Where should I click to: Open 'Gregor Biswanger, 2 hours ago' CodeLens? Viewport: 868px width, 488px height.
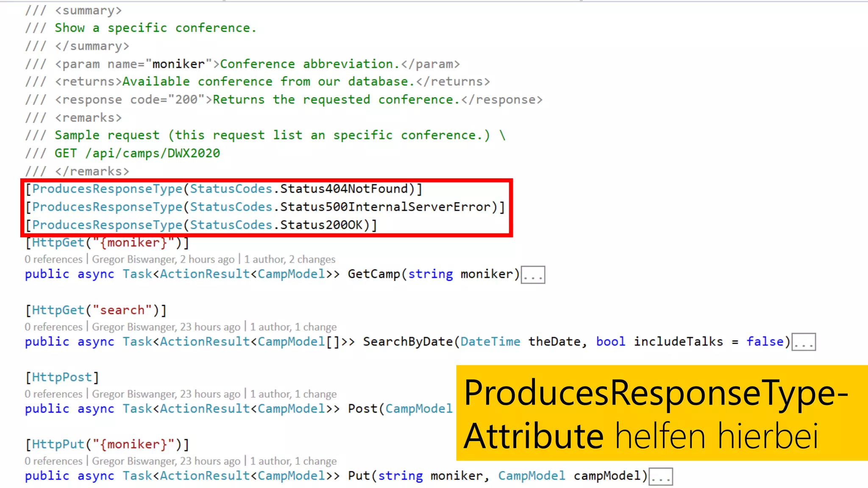tap(163, 259)
